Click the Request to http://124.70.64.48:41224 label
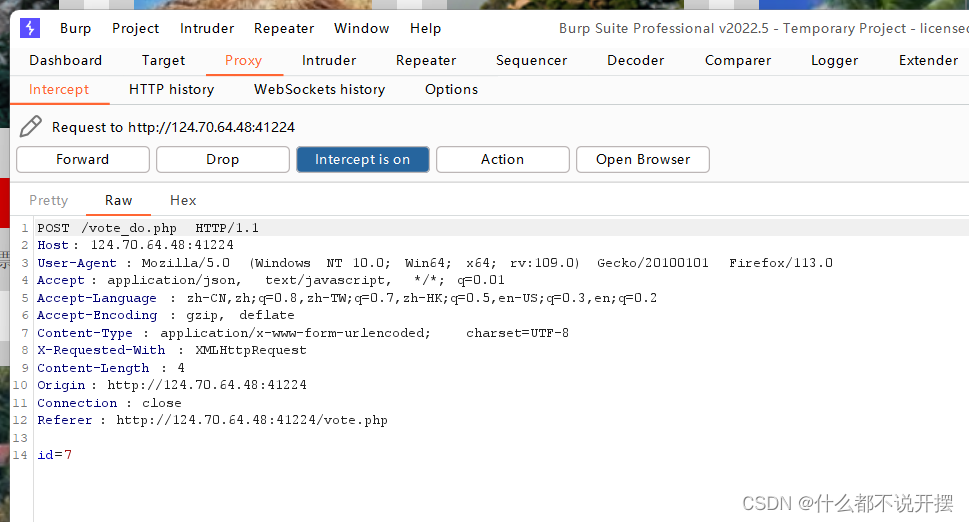This screenshot has width=969, height=522. click(173, 127)
